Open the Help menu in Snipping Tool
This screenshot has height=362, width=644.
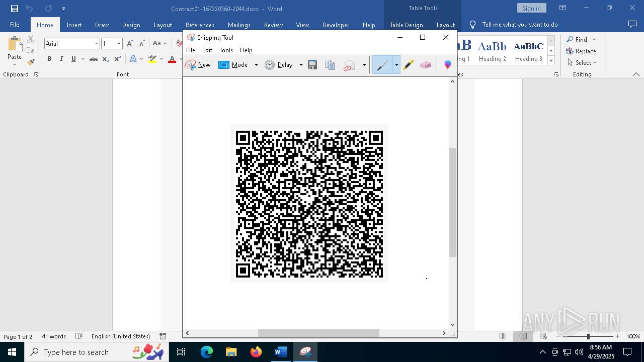coord(246,50)
